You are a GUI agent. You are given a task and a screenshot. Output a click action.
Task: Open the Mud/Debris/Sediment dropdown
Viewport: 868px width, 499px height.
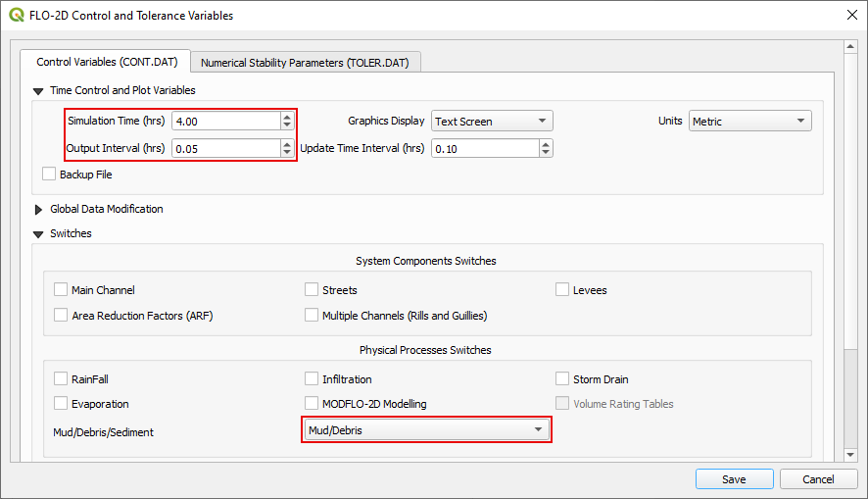(426, 430)
